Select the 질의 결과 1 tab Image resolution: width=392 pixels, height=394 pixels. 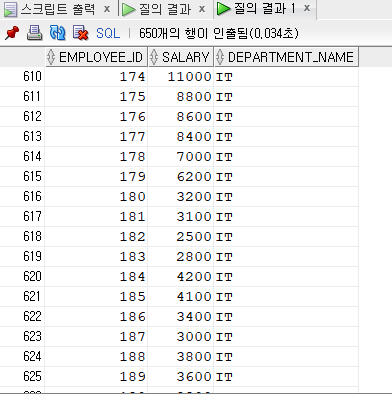[264, 9]
